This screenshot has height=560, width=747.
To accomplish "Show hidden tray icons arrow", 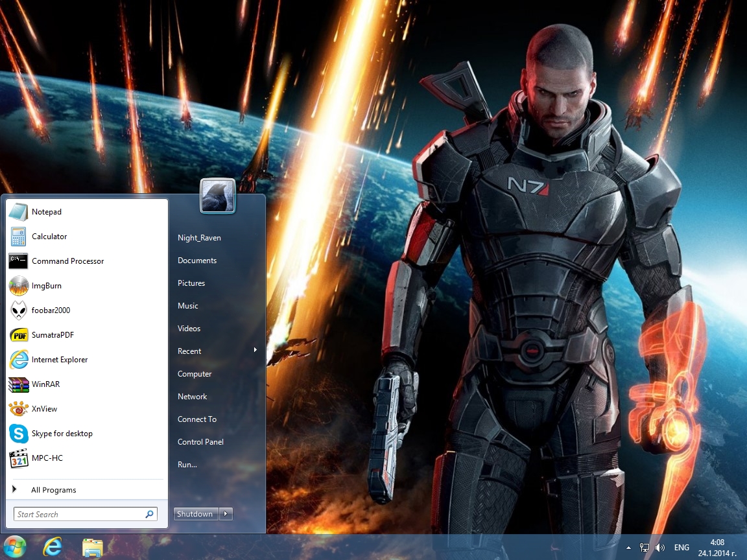I will click(x=629, y=548).
